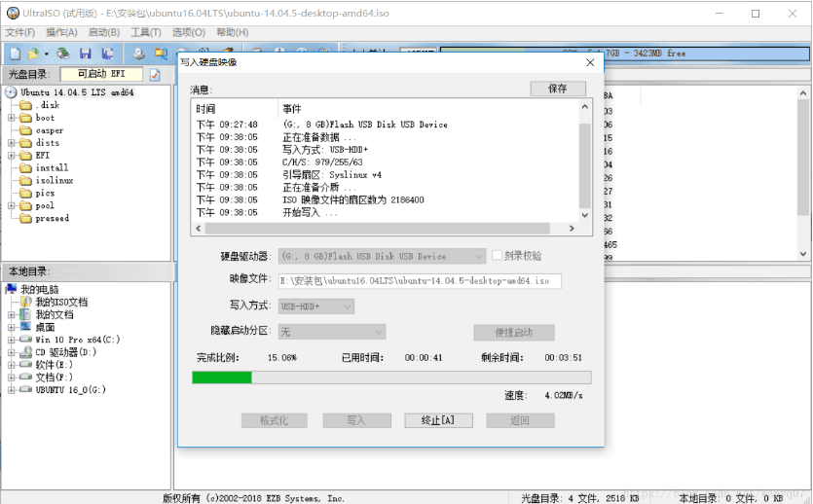
Task: Open the dropdown arrow beside the Open icon
Action: (46, 54)
